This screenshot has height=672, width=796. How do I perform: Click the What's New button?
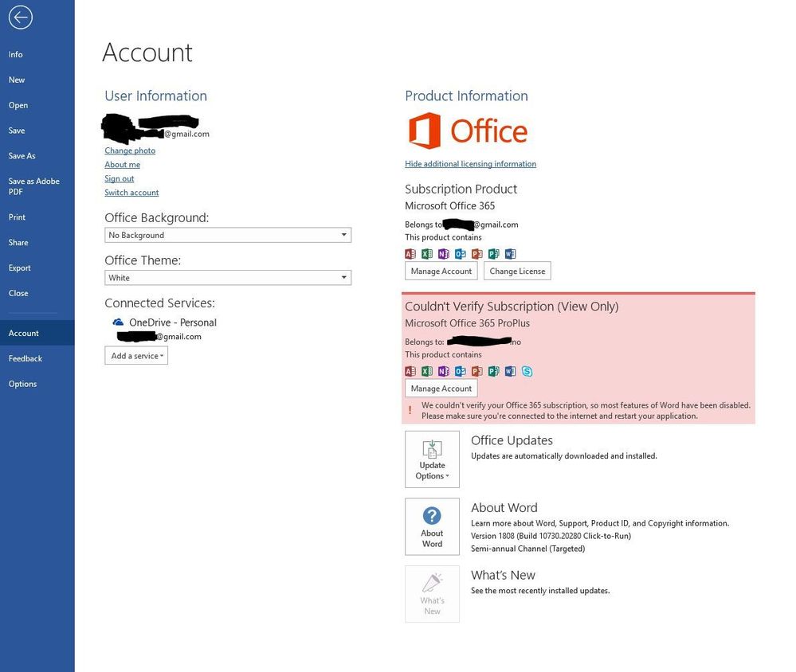pyautogui.click(x=432, y=594)
